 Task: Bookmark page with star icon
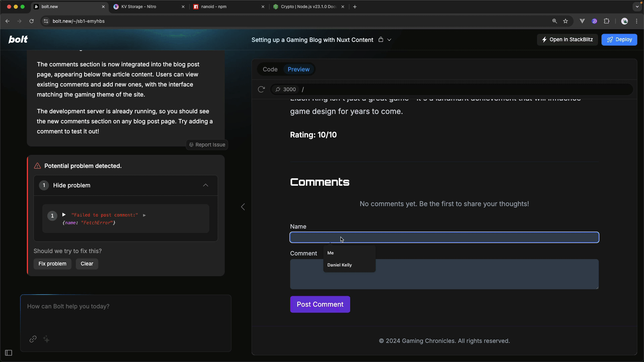[x=566, y=21]
